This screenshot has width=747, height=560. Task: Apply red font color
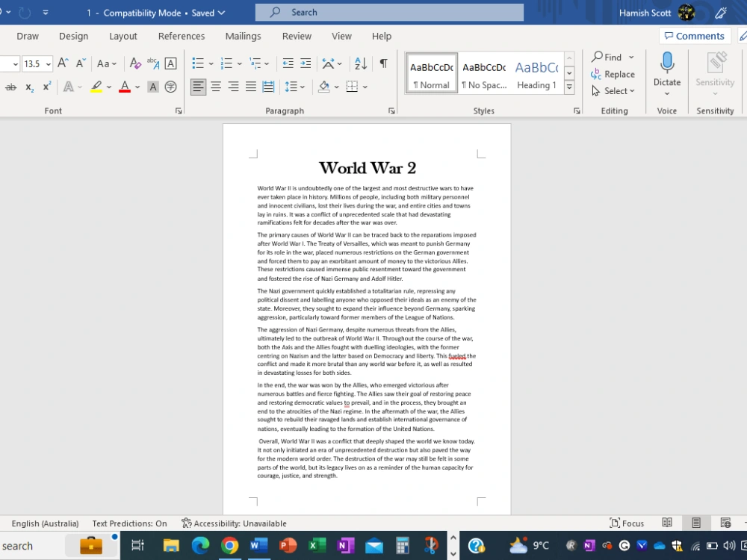pyautogui.click(x=125, y=87)
